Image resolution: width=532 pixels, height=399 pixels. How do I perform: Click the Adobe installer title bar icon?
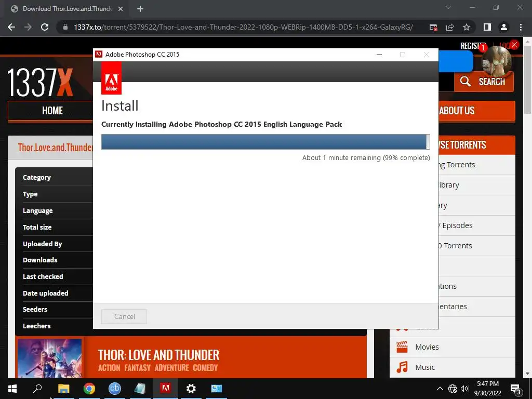99,54
